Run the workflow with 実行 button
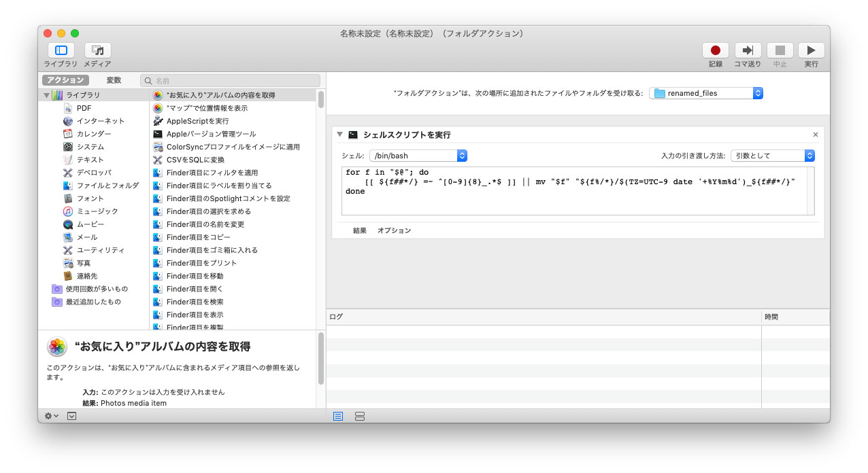868x473 pixels. [811, 50]
